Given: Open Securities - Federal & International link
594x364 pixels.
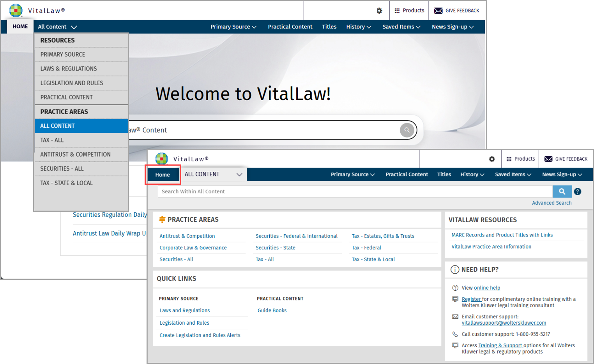Looking at the screenshot, I should tap(297, 236).
